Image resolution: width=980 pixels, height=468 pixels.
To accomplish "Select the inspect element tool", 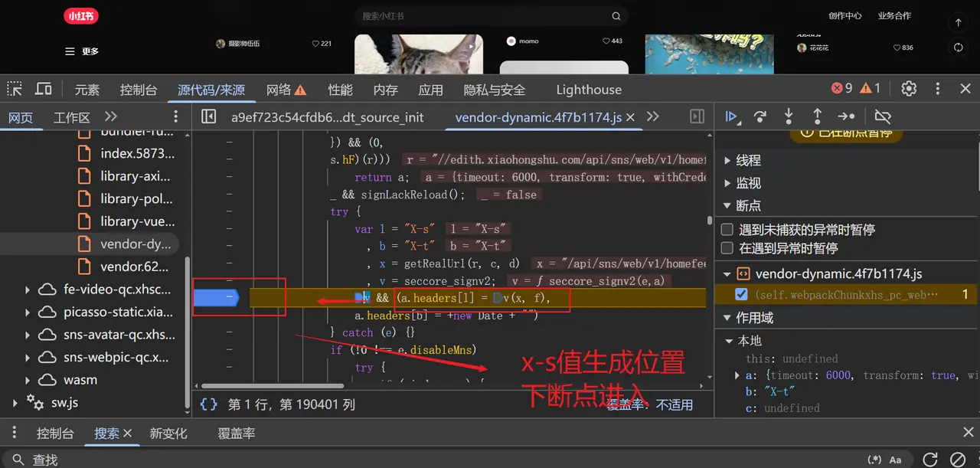I will (14, 89).
